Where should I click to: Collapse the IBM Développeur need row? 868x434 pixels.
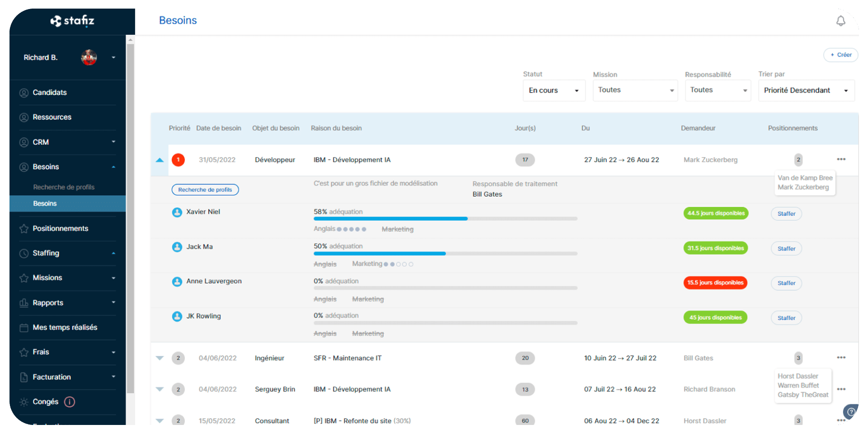pyautogui.click(x=160, y=160)
